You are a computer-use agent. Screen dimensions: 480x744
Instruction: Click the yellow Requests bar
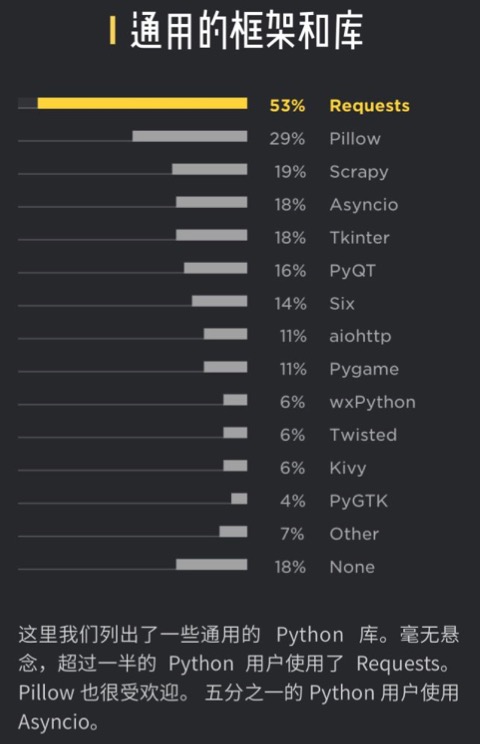click(x=142, y=103)
